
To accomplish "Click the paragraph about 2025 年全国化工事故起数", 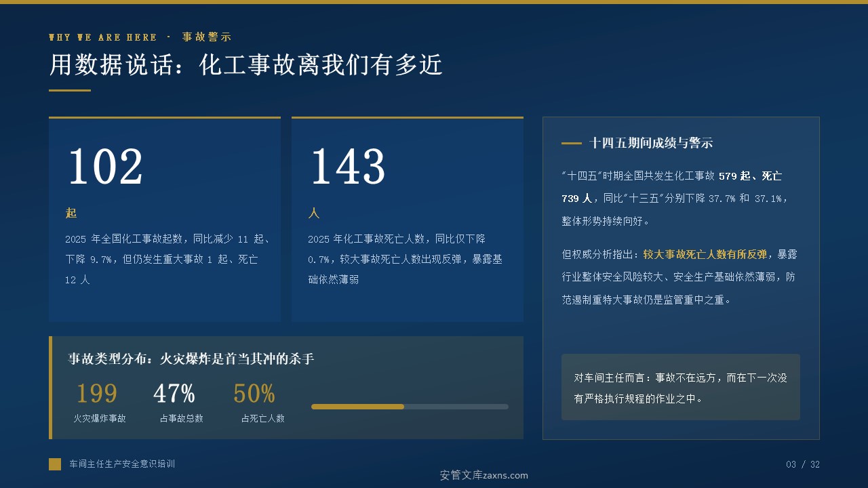I will (x=168, y=259).
